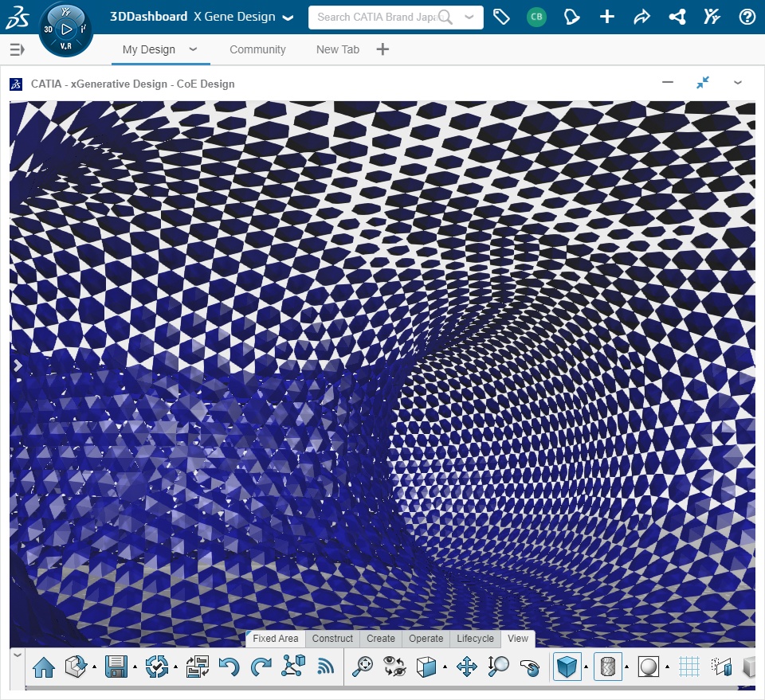Select the Pan view tool
Viewport: 765px width, 700px height.
(x=466, y=667)
